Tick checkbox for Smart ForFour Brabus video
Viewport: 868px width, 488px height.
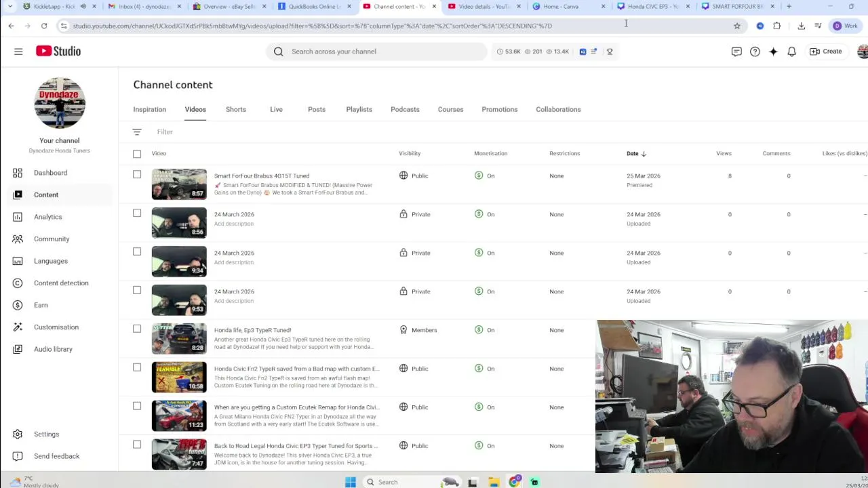(137, 175)
